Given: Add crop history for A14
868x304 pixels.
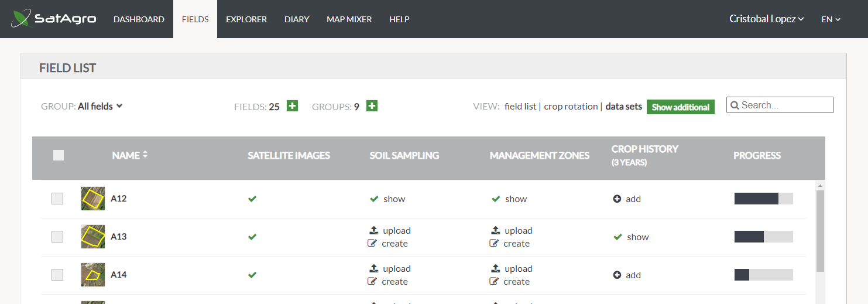Looking at the screenshot, I should [633, 275].
